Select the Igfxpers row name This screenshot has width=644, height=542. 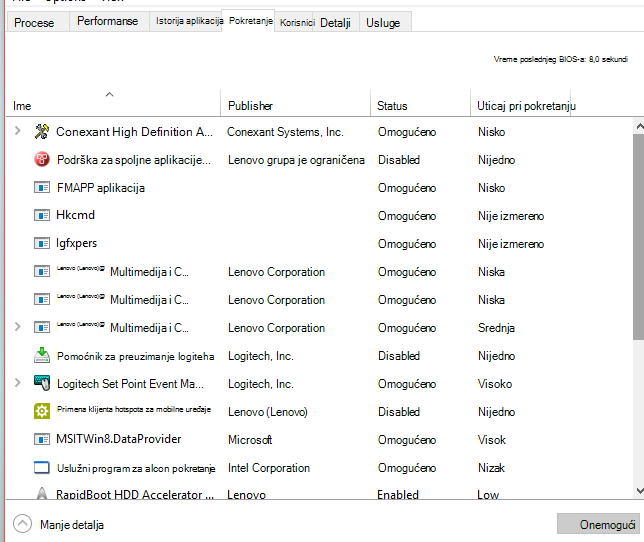(x=76, y=243)
